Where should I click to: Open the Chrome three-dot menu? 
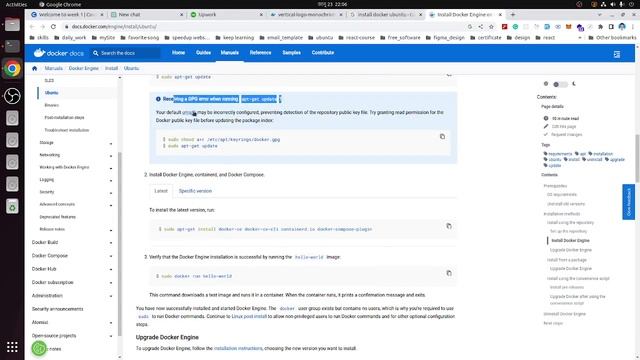click(633, 27)
